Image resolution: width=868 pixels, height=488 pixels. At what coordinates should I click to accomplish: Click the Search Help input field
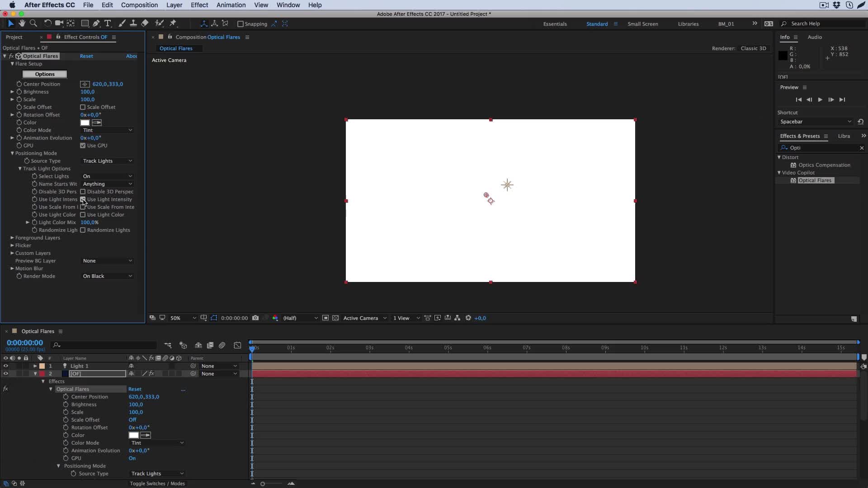pyautogui.click(x=823, y=23)
